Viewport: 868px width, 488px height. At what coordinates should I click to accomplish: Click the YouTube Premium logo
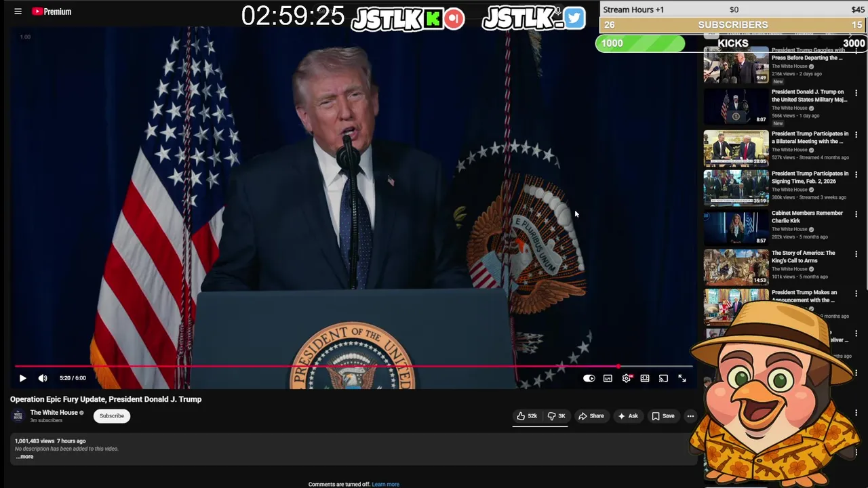pyautogui.click(x=52, y=12)
